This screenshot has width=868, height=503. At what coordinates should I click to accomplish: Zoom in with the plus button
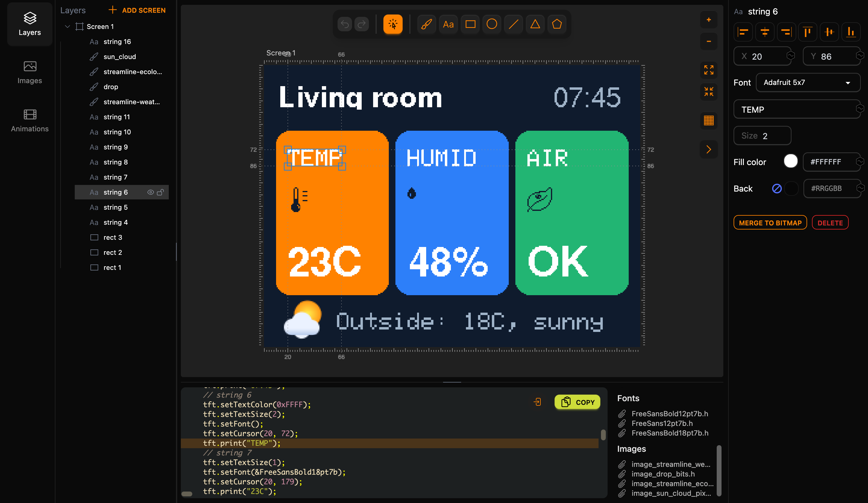pyautogui.click(x=709, y=20)
